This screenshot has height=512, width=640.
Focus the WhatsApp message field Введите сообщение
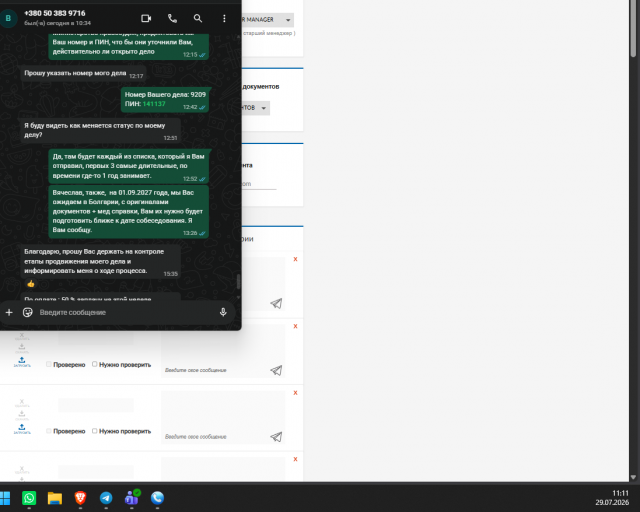(127, 312)
